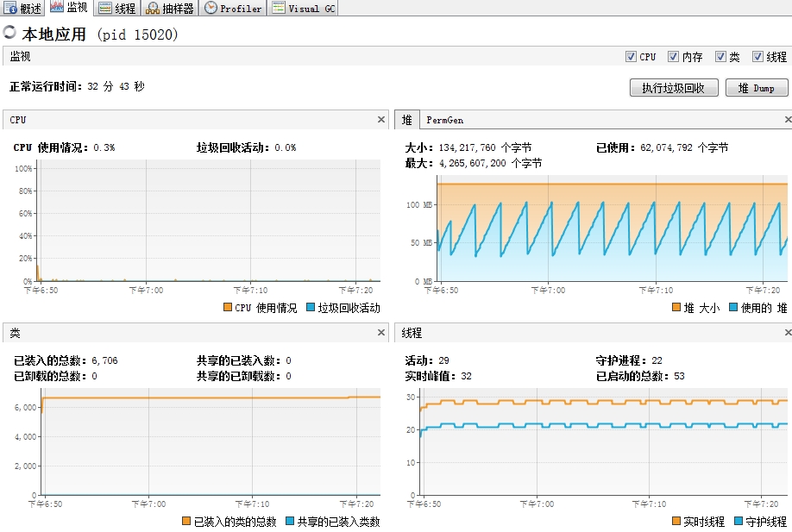Click the 抽样器 tab sampler icon

153,8
